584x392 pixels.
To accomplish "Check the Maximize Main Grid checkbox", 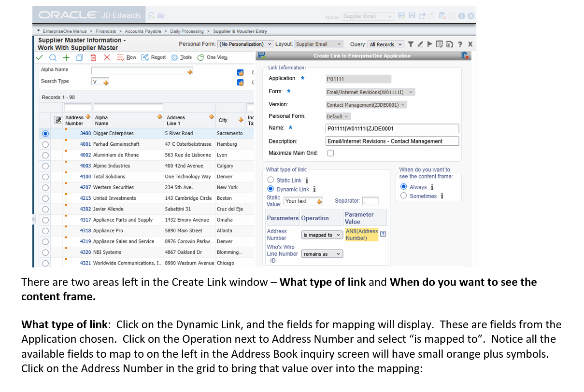I will point(330,153).
